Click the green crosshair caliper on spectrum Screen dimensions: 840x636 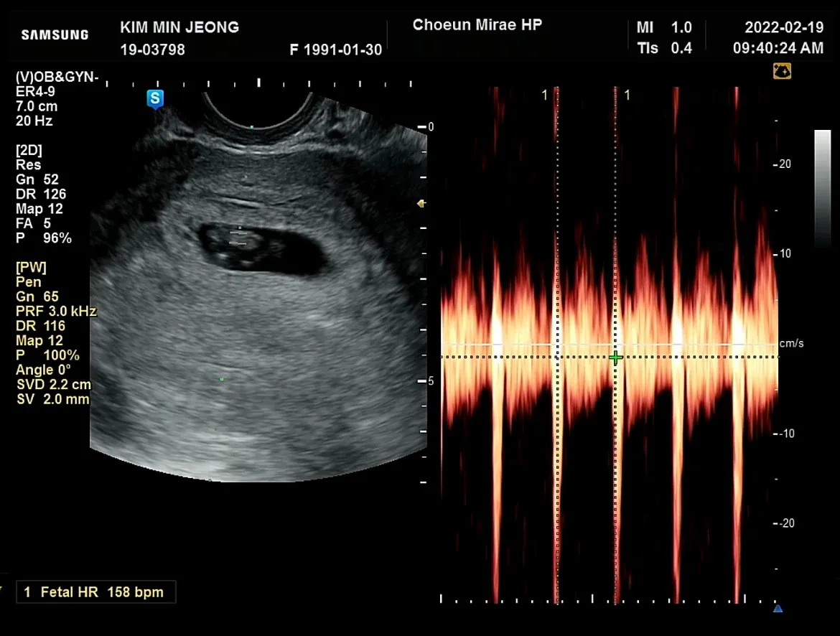click(615, 357)
